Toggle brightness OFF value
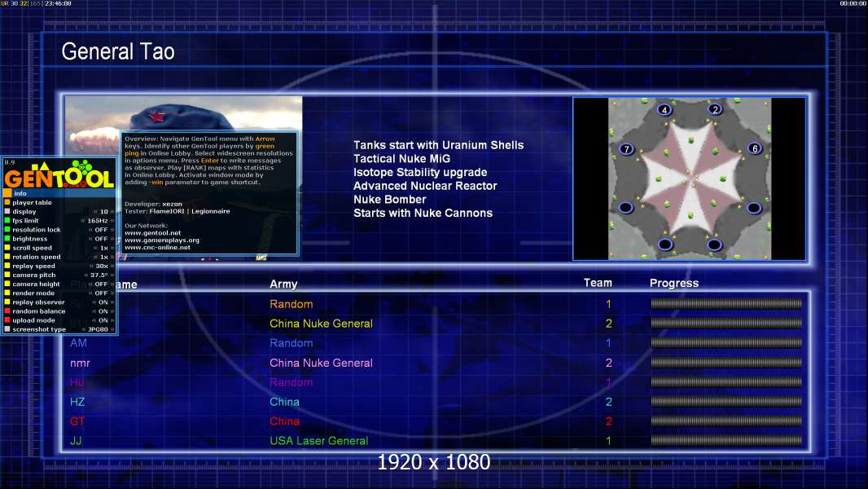The width and height of the screenshot is (868, 489). tap(101, 239)
